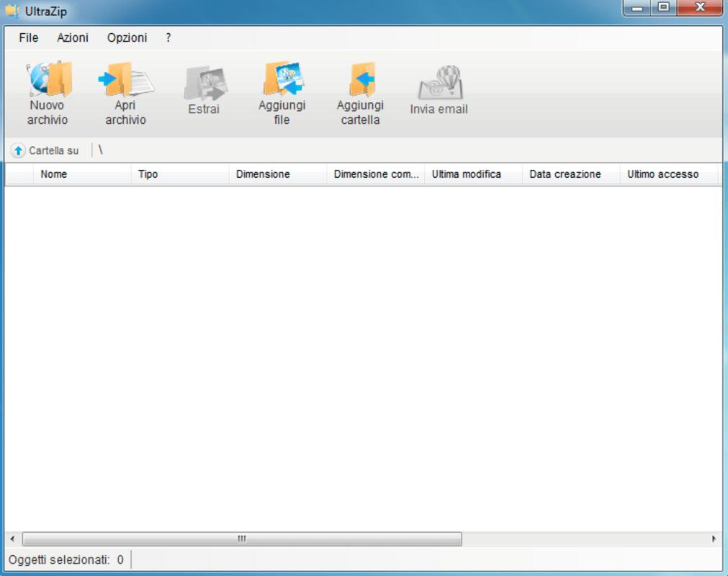
Task: Close the UltraZip window
Action: point(700,8)
